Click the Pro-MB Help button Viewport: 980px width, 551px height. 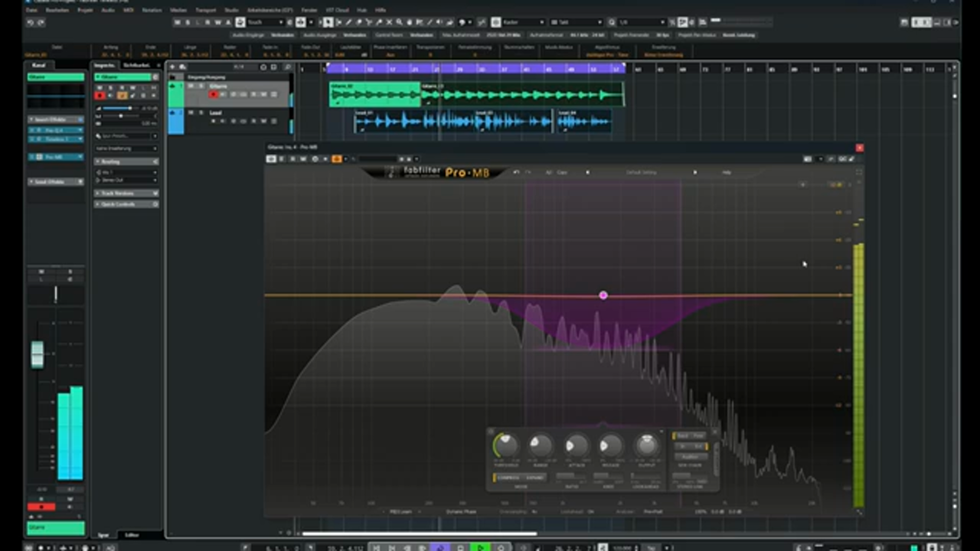(726, 172)
